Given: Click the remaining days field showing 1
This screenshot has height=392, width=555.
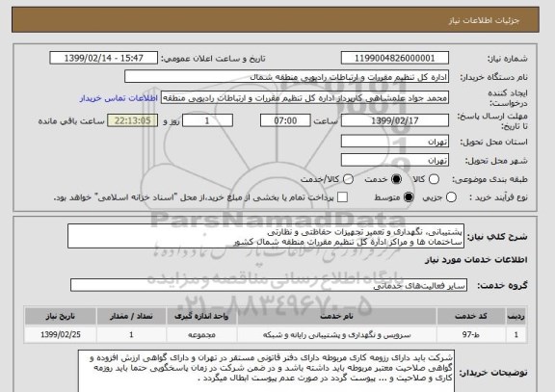Looking at the screenshot, I should (x=207, y=120).
